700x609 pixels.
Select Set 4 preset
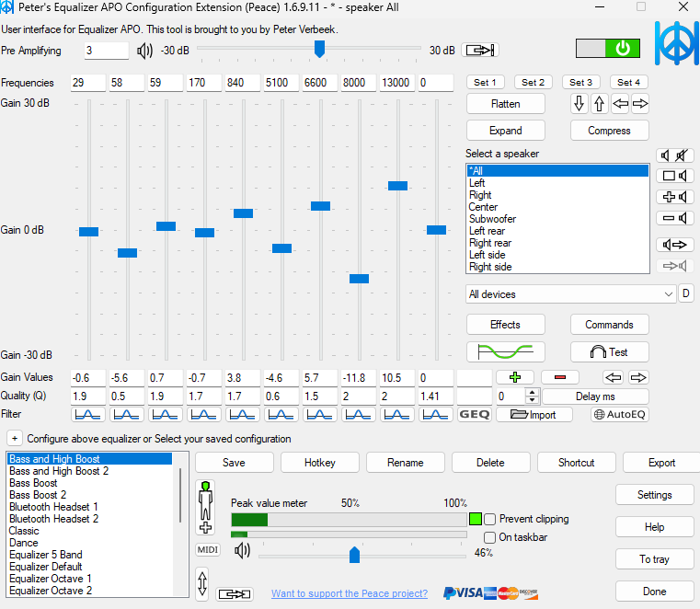point(628,82)
